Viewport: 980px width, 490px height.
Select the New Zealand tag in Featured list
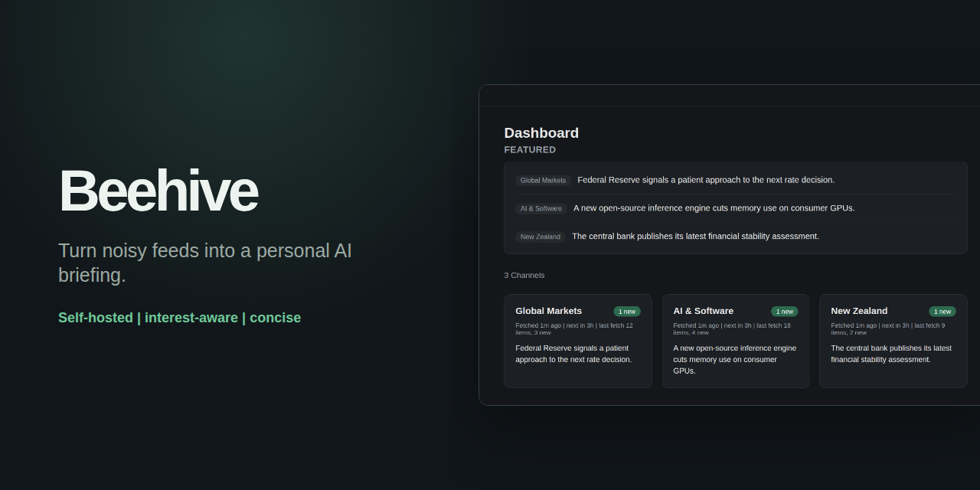[540, 237]
